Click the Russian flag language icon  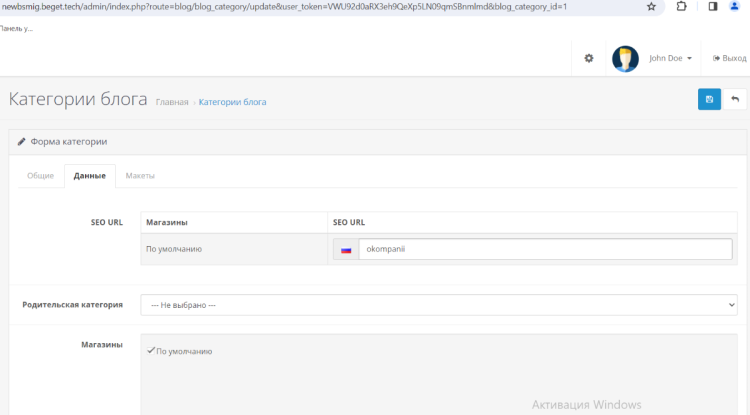(346, 249)
